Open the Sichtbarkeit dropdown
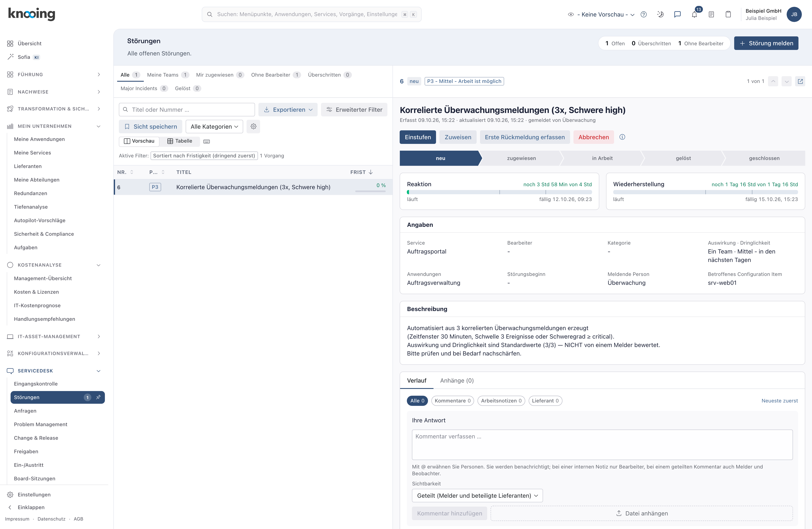The height and width of the screenshot is (529, 812). (x=477, y=496)
